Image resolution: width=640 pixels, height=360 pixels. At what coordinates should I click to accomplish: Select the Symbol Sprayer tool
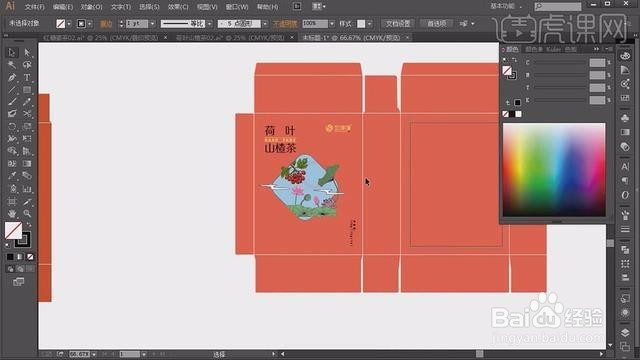pyautogui.click(x=12, y=189)
